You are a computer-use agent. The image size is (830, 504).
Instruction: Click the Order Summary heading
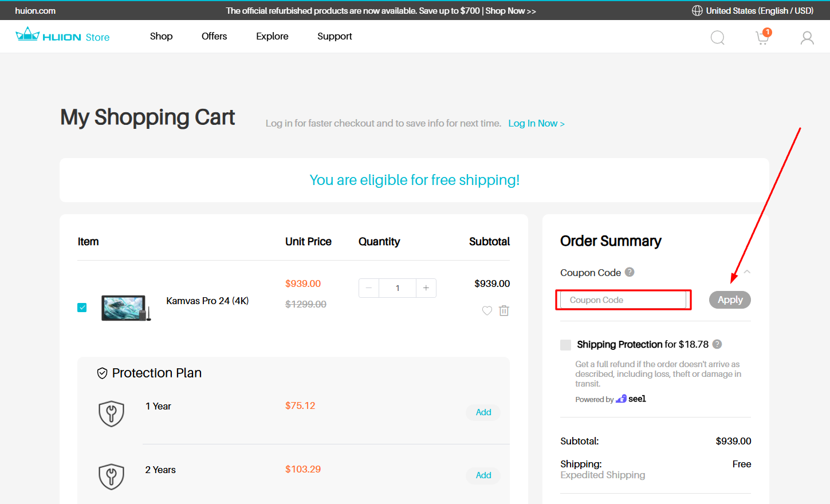point(611,241)
